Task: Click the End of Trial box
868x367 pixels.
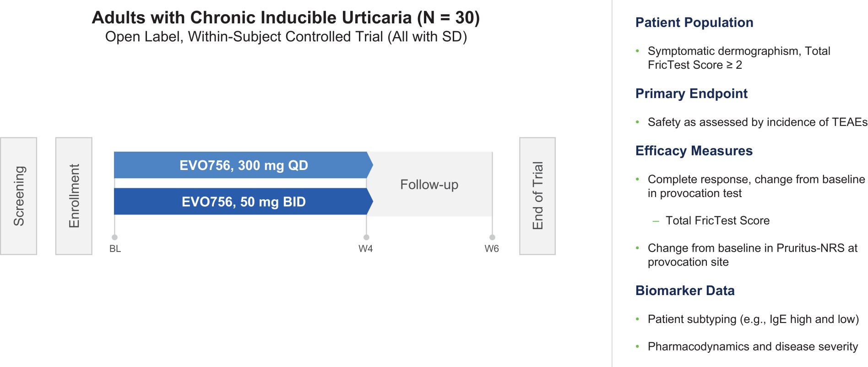Action: point(537,196)
